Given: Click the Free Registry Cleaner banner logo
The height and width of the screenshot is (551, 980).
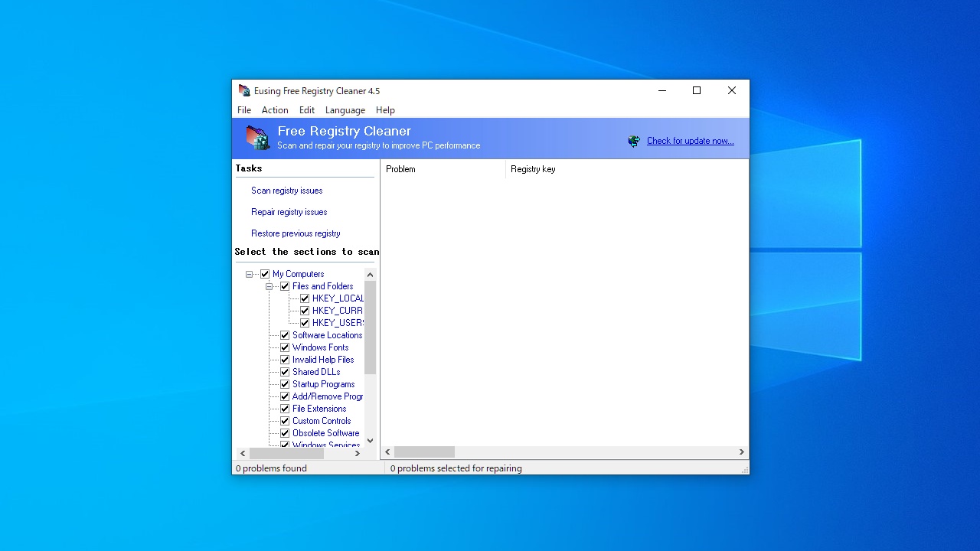Looking at the screenshot, I should pos(258,138).
